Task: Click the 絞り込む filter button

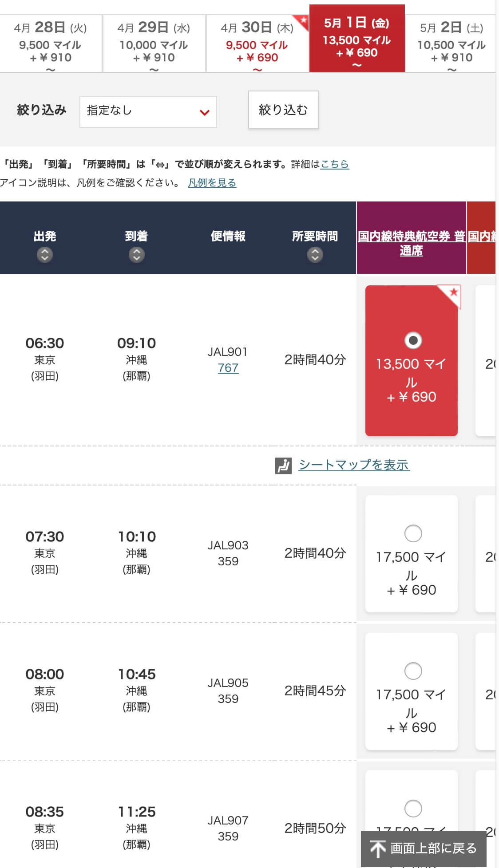Action: point(283,110)
